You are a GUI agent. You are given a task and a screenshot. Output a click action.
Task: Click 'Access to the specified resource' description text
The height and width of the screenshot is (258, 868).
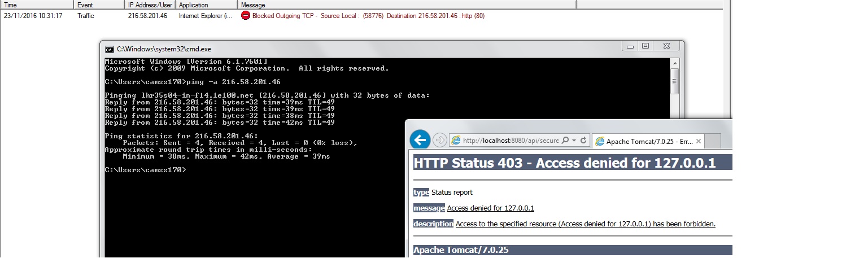tap(586, 224)
